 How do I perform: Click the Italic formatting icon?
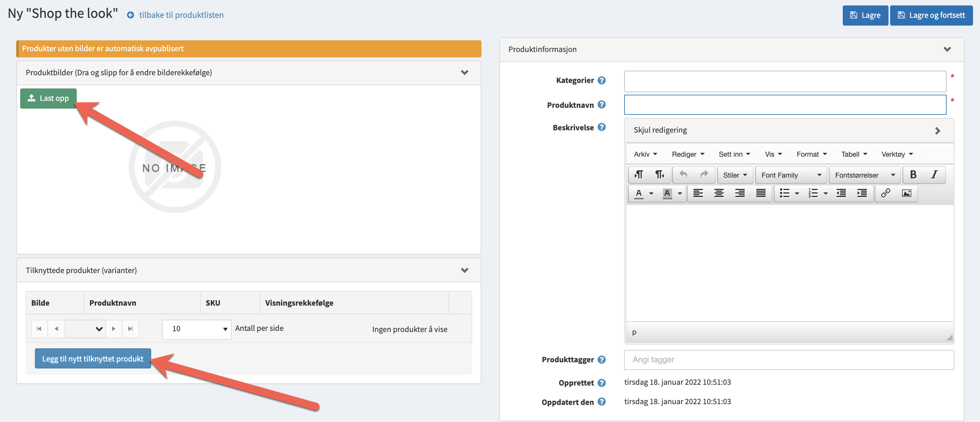click(x=934, y=175)
